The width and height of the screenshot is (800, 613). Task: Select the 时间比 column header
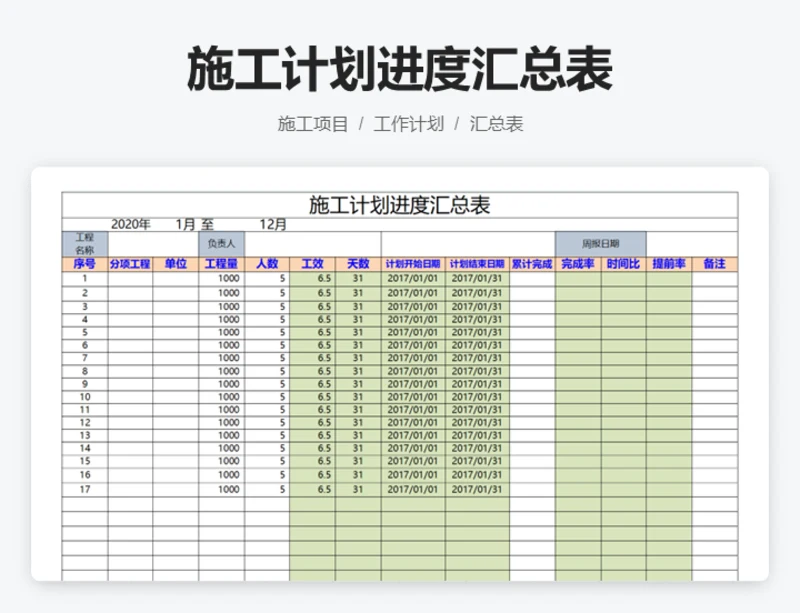(623, 264)
